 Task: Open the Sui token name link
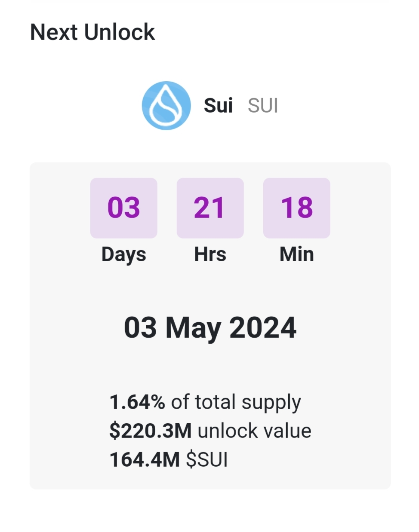[x=218, y=106]
